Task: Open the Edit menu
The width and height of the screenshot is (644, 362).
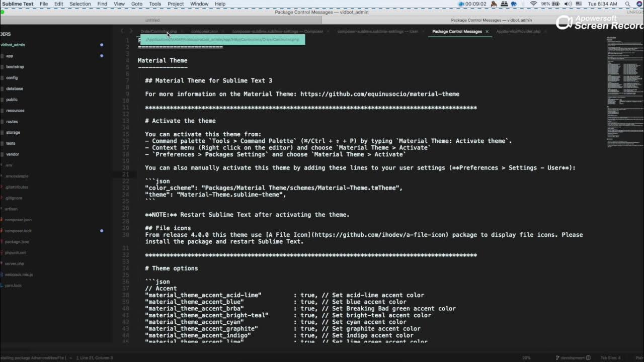Action: coord(59,4)
